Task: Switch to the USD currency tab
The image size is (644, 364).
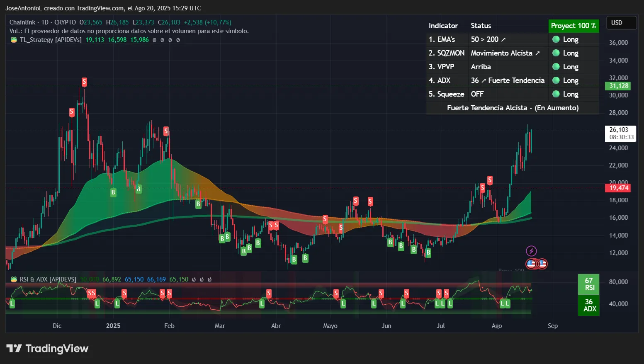Action: pyautogui.click(x=621, y=23)
